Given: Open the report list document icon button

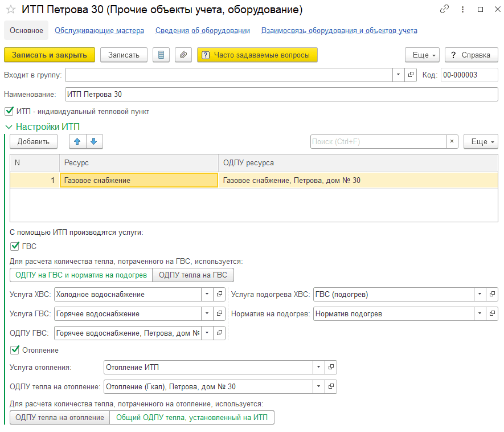Looking at the screenshot, I should pos(161,55).
